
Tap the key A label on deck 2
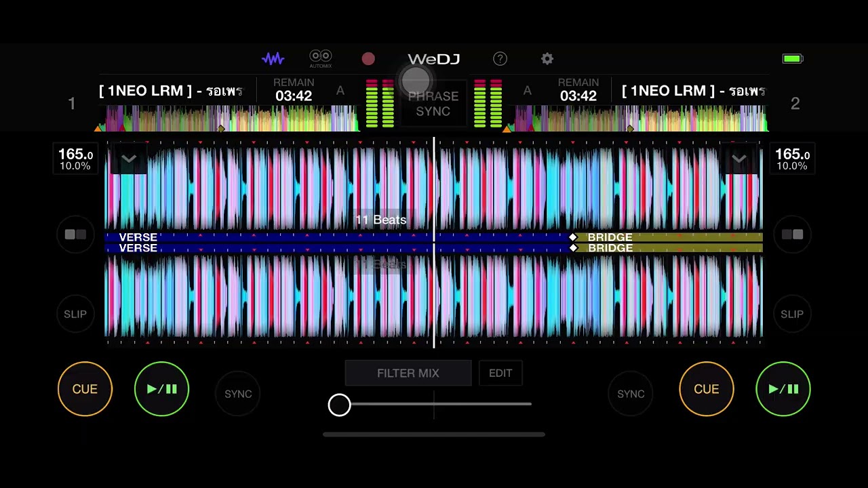tap(527, 91)
